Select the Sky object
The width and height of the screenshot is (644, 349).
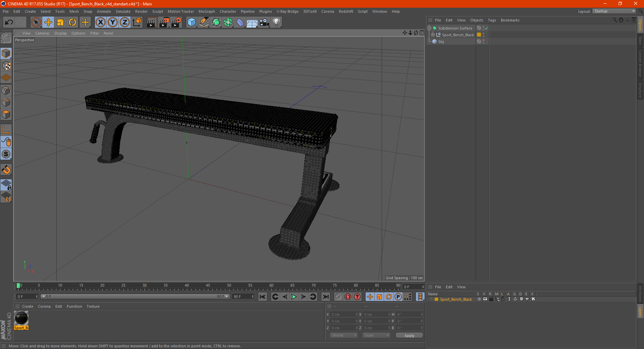point(441,42)
